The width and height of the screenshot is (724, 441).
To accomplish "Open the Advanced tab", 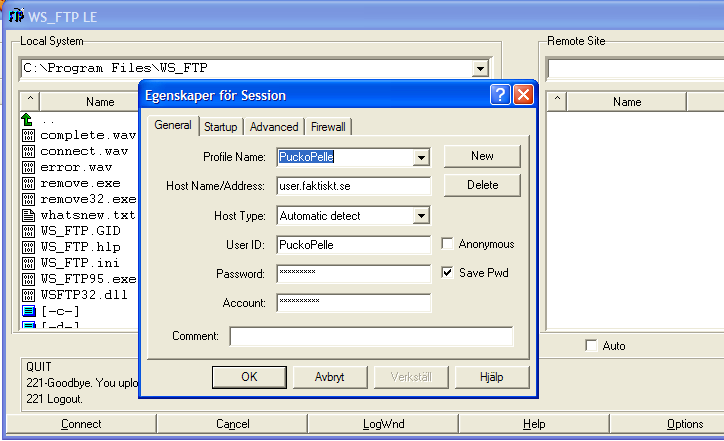I will 274,127.
